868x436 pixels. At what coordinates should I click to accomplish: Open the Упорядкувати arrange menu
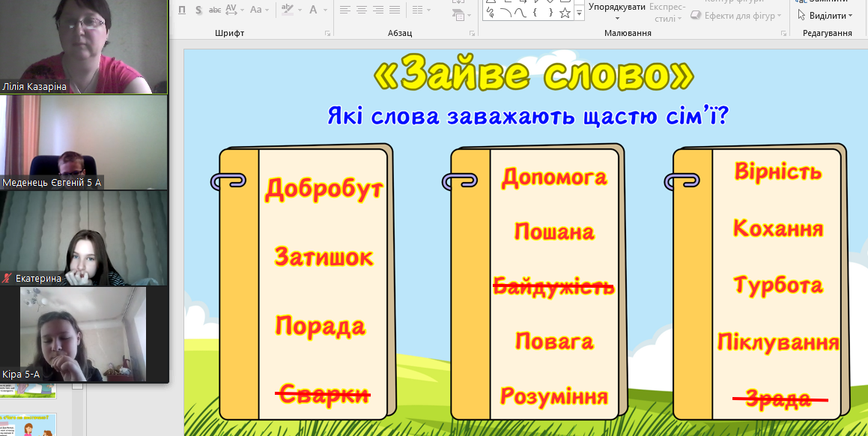[617, 11]
